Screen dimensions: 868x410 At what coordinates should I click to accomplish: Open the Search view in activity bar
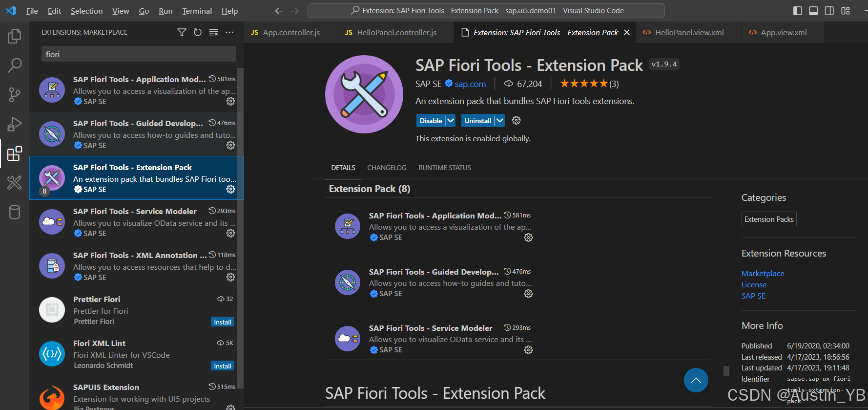pos(15,65)
